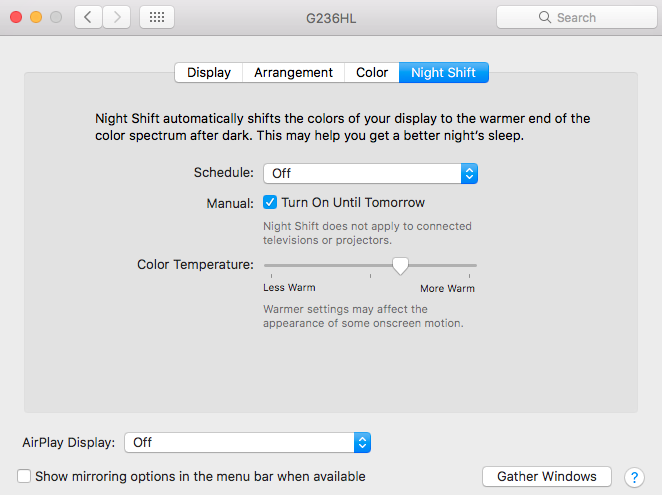Click the yellow minimize window button
662x495 pixels.
[x=36, y=17]
